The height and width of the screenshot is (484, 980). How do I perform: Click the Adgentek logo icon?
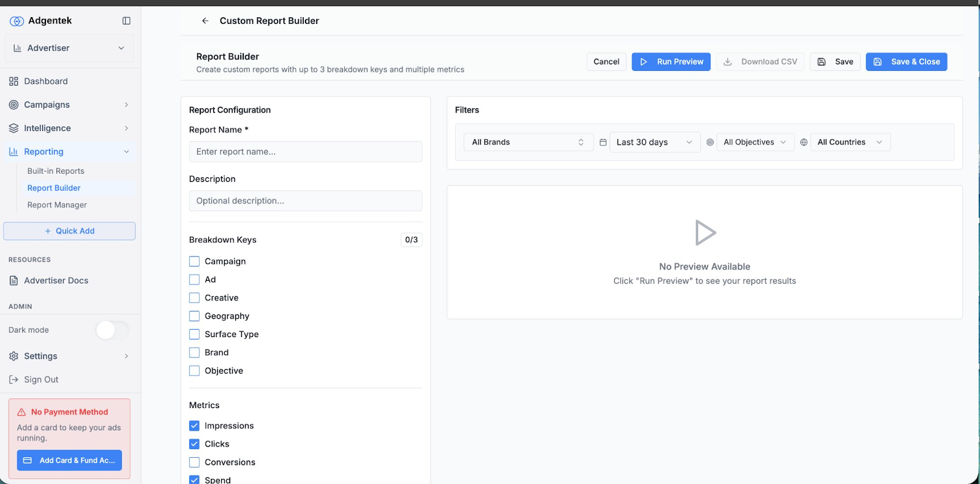tap(17, 21)
